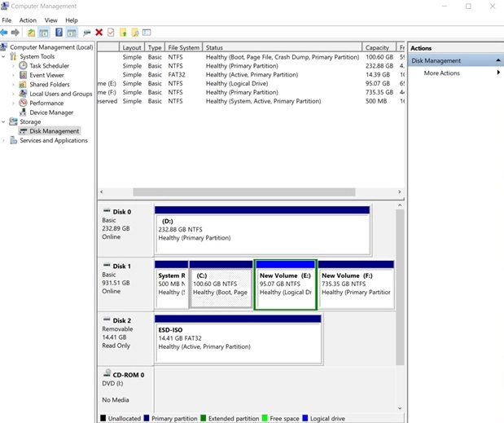Open the Help menu
The image size is (504, 423).
[72, 20]
